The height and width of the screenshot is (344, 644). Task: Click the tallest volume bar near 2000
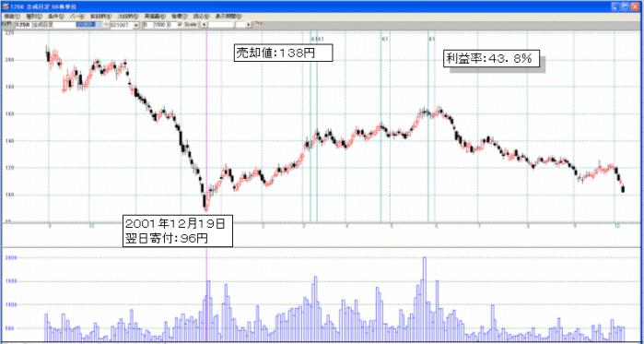point(425,299)
